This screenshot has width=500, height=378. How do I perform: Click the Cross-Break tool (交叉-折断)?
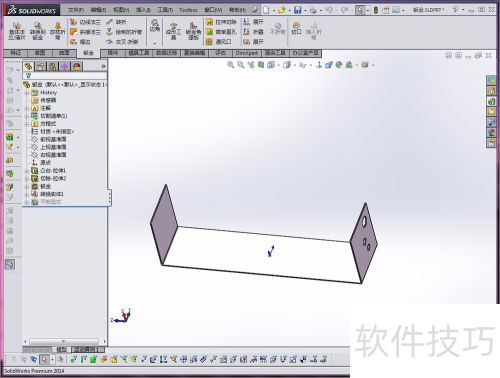click(x=122, y=42)
